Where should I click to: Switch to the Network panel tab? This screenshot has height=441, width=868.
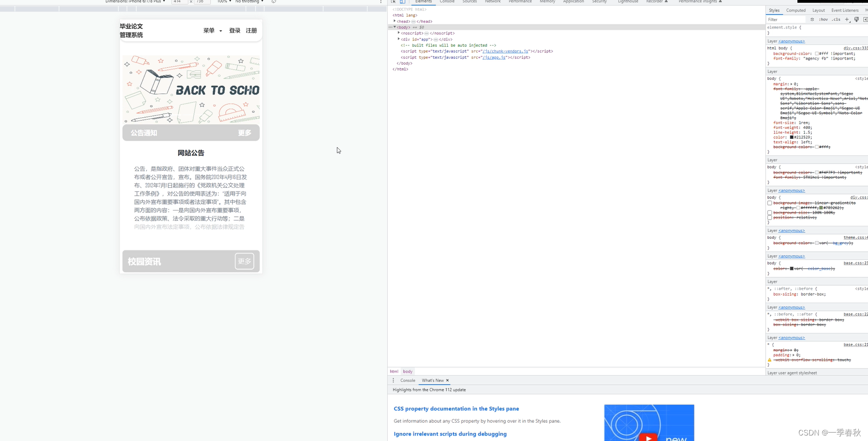(x=493, y=2)
